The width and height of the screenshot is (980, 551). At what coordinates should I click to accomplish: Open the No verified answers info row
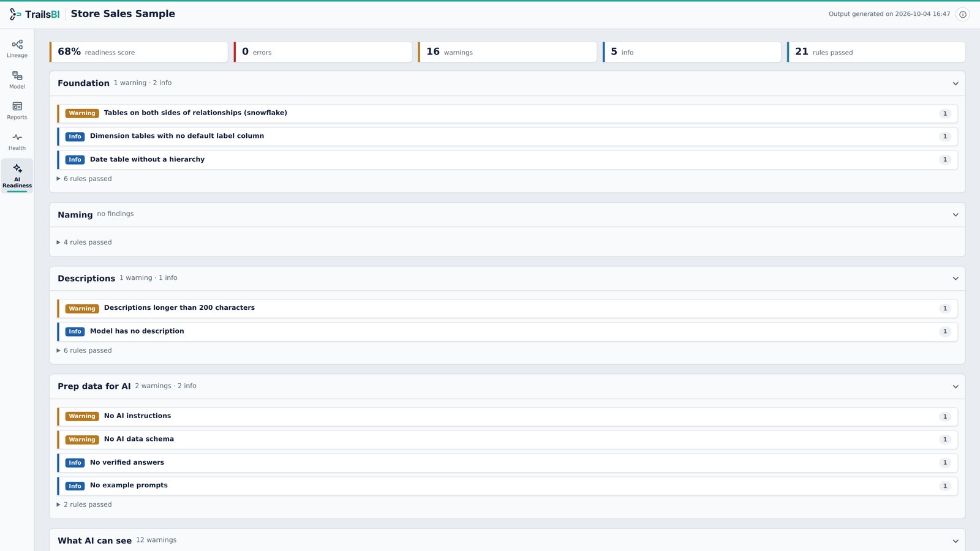click(x=507, y=463)
